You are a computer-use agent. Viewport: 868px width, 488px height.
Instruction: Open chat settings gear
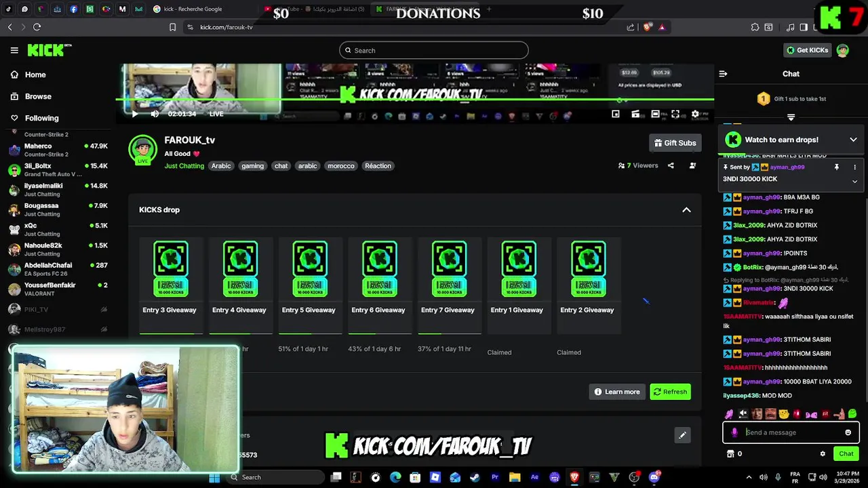point(823,454)
